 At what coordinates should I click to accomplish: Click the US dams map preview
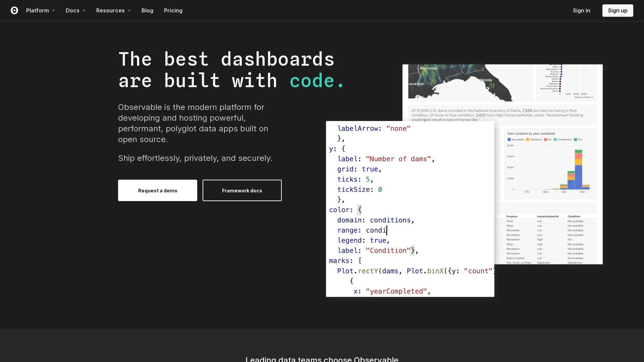[x=470, y=82]
